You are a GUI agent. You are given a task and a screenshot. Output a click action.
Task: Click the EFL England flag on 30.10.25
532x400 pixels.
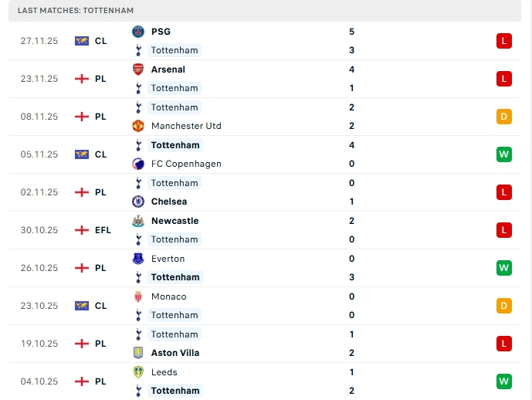[x=82, y=230]
